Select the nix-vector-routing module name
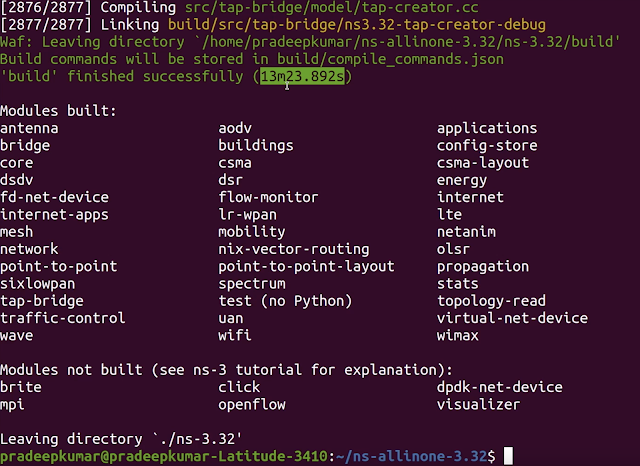The image size is (640, 466). point(293,249)
